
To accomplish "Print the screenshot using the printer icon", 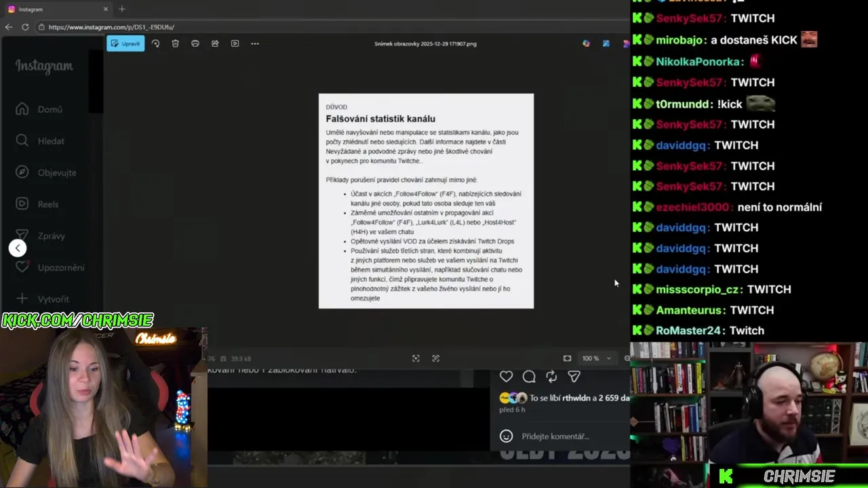I will 195,43.
